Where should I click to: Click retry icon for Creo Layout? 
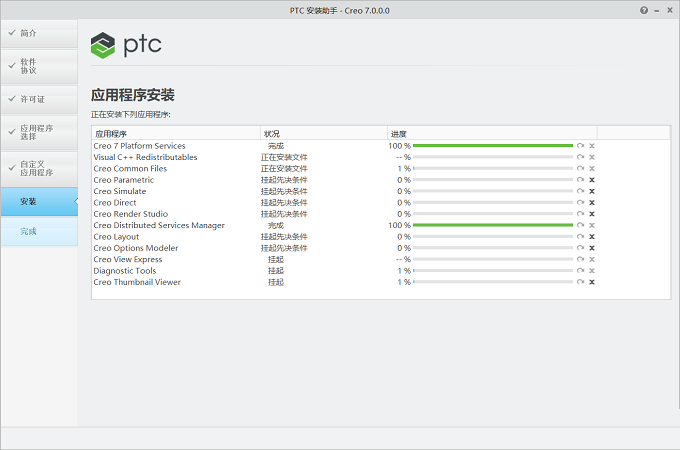coord(580,236)
